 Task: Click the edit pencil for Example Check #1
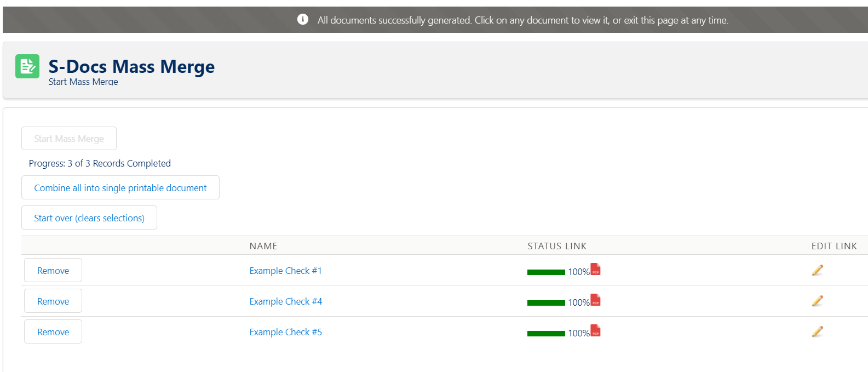[817, 270]
